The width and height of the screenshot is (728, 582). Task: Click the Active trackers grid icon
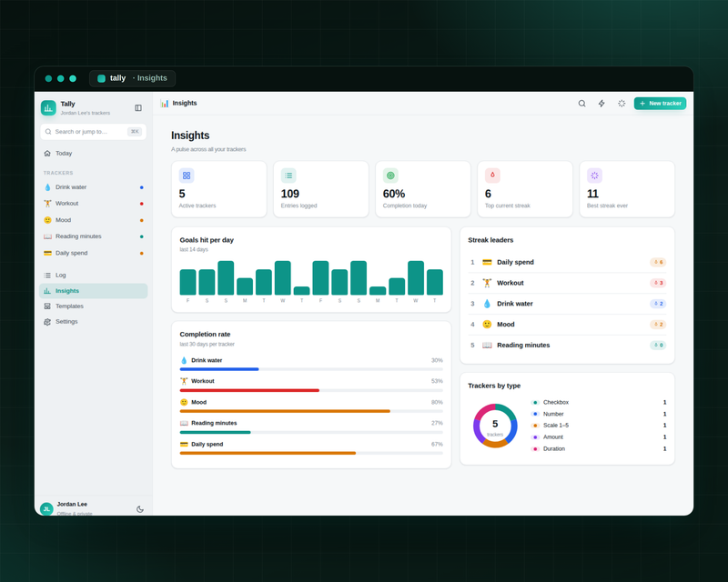pyautogui.click(x=187, y=176)
